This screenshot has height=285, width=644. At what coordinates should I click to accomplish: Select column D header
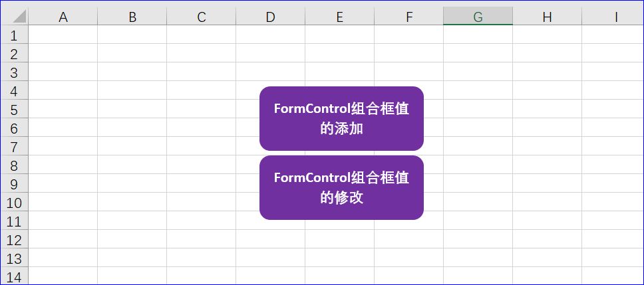270,17
